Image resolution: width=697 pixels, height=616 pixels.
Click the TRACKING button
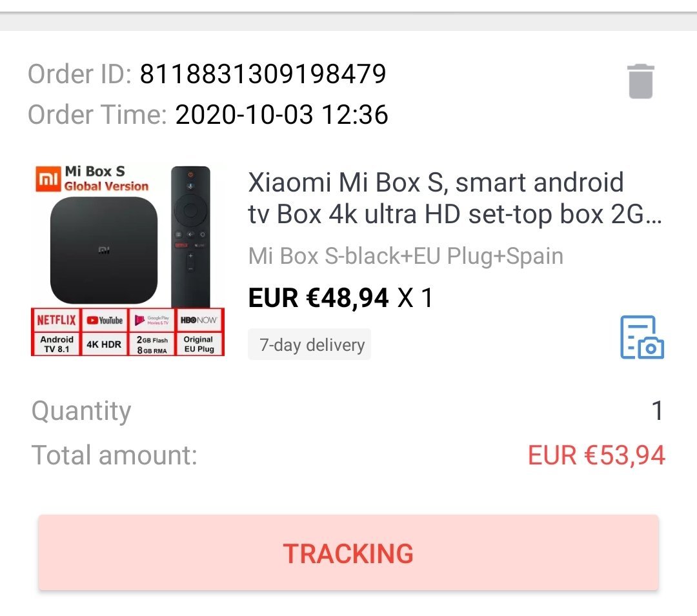tap(348, 553)
